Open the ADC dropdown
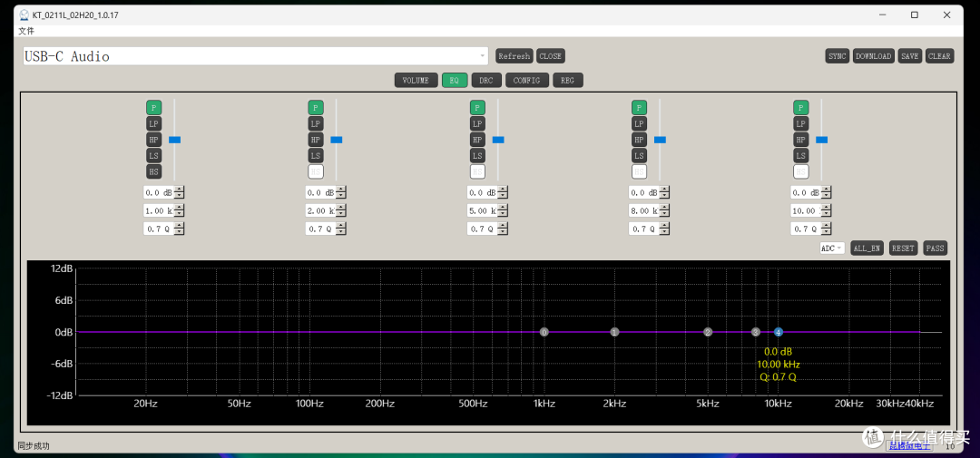Screen dimensions: 980x458 click(832, 248)
